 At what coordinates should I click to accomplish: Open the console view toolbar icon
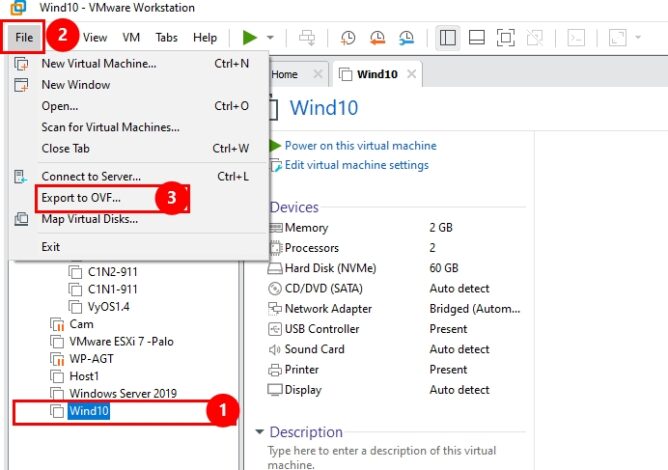click(576, 37)
